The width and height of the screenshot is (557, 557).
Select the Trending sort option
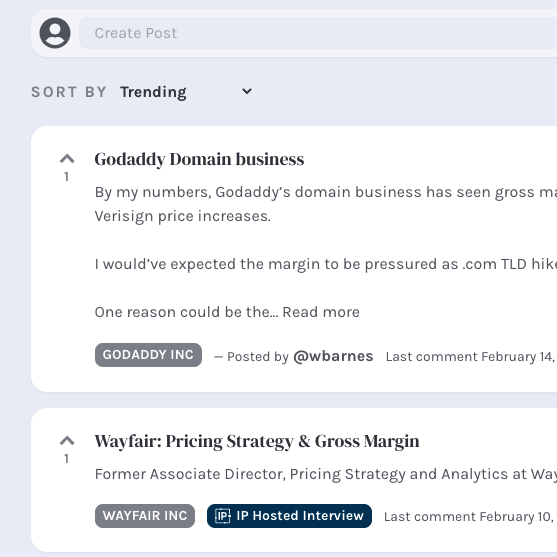pyautogui.click(x=153, y=92)
